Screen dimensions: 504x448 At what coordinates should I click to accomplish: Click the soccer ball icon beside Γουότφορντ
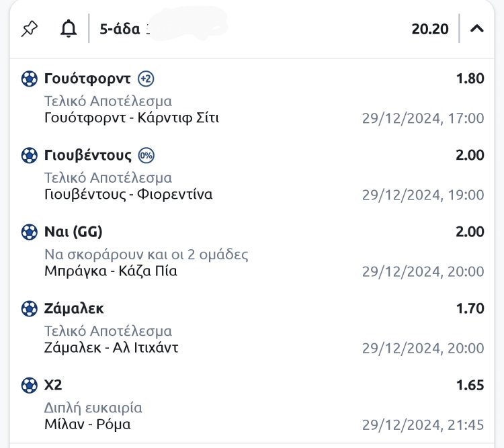(x=30, y=79)
